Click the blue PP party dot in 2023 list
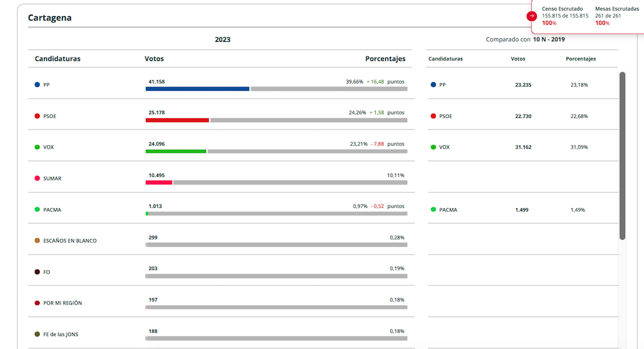 (37, 85)
